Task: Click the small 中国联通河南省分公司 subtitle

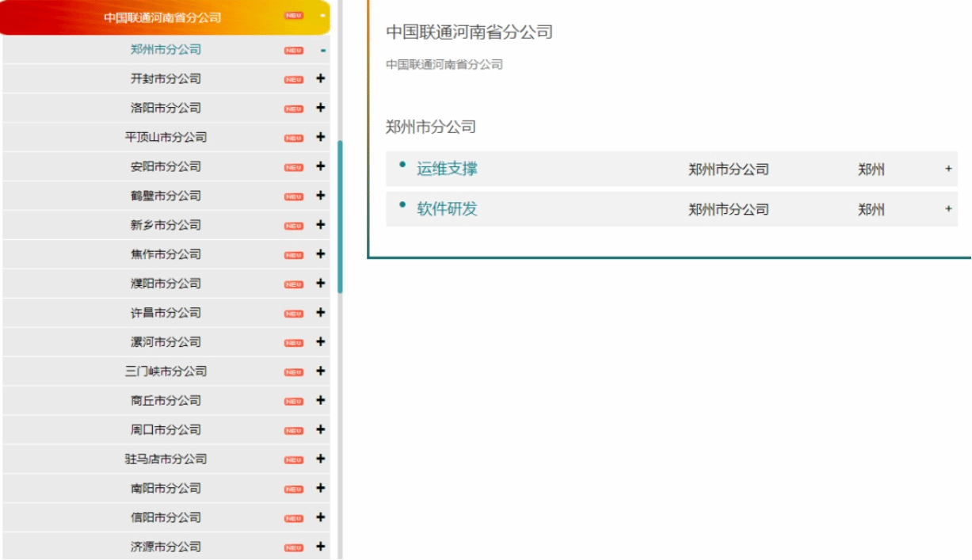Action: 444,65
